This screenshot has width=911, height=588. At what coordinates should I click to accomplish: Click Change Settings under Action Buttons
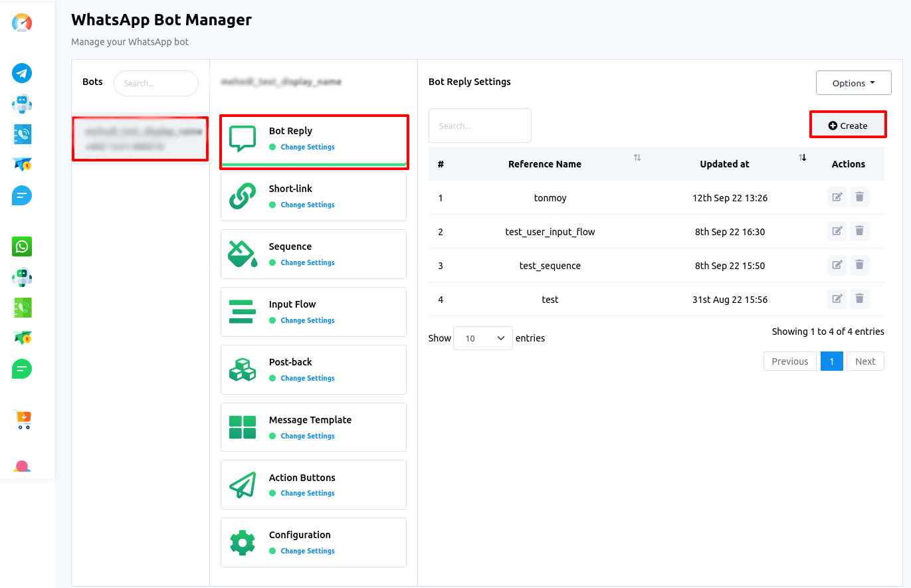pos(308,493)
